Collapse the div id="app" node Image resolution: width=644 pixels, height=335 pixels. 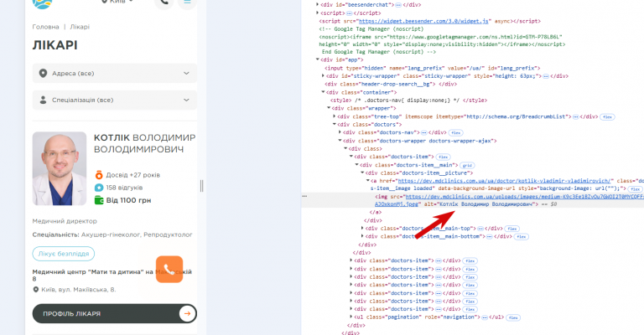tap(318, 59)
